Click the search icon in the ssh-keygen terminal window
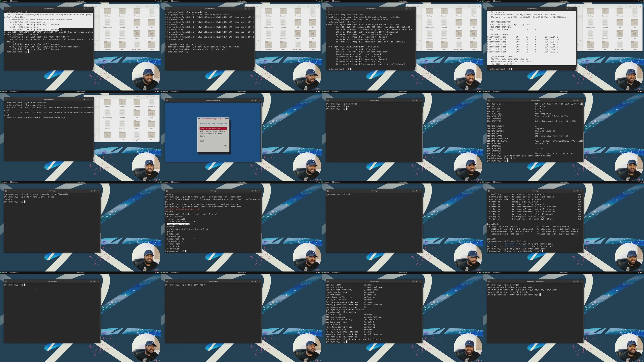Image resolution: width=644 pixels, height=362 pixels. click(574, 281)
